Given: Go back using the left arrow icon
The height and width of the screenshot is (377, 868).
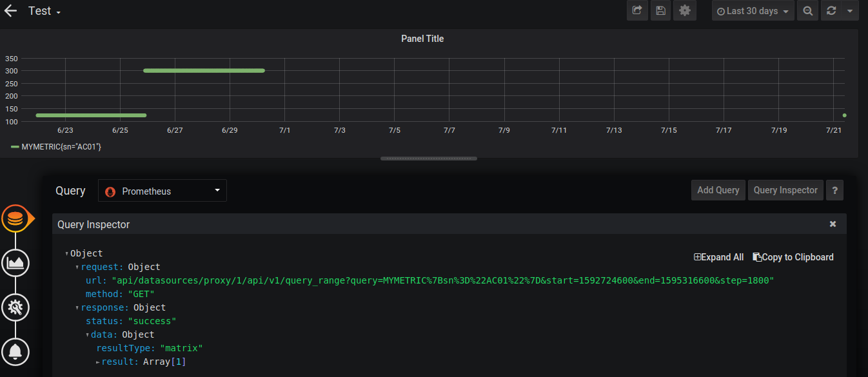Looking at the screenshot, I should (x=10, y=11).
